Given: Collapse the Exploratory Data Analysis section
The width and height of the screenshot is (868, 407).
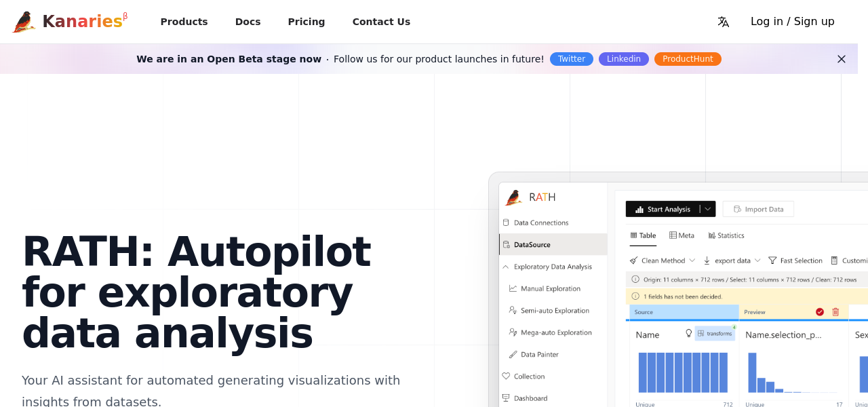Looking at the screenshot, I should tap(505, 267).
